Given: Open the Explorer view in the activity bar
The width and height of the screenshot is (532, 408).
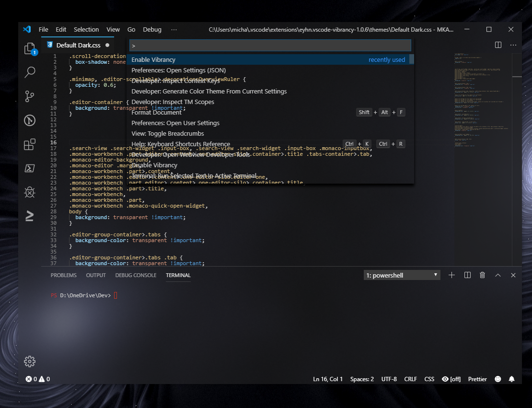Looking at the screenshot, I should (29, 48).
